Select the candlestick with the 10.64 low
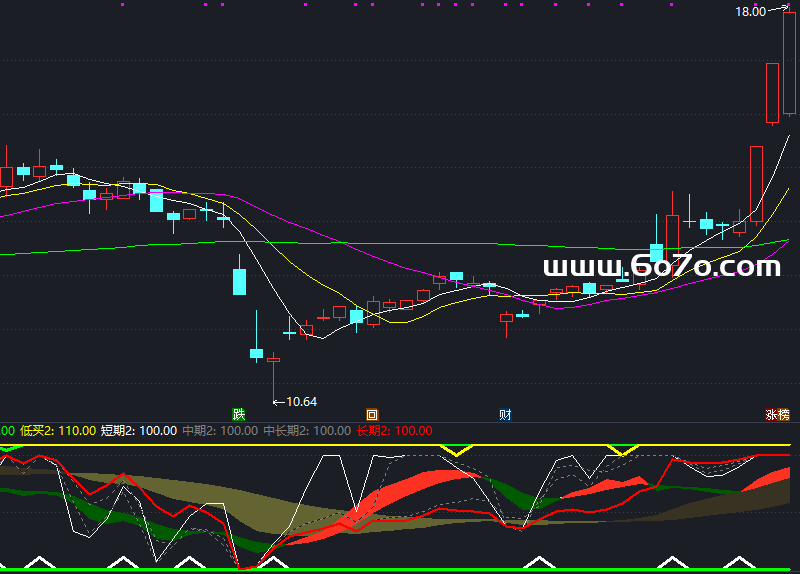 click(273, 358)
